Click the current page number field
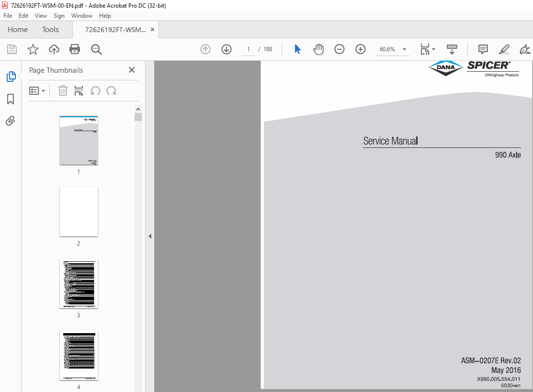The image size is (533, 392). (249, 49)
